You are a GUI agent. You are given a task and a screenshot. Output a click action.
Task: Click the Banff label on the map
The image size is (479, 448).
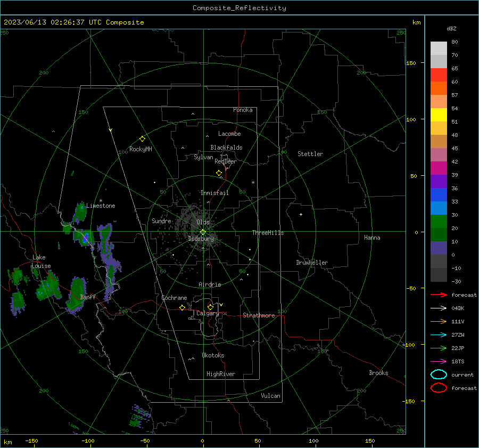point(88,297)
